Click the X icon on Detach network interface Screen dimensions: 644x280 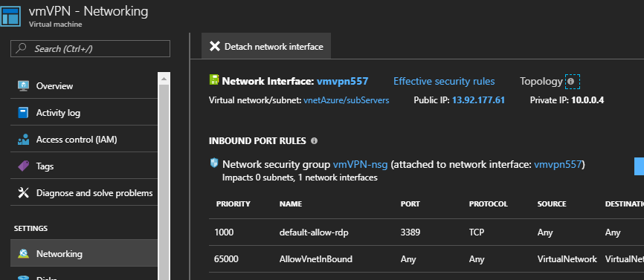click(x=215, y=46)
